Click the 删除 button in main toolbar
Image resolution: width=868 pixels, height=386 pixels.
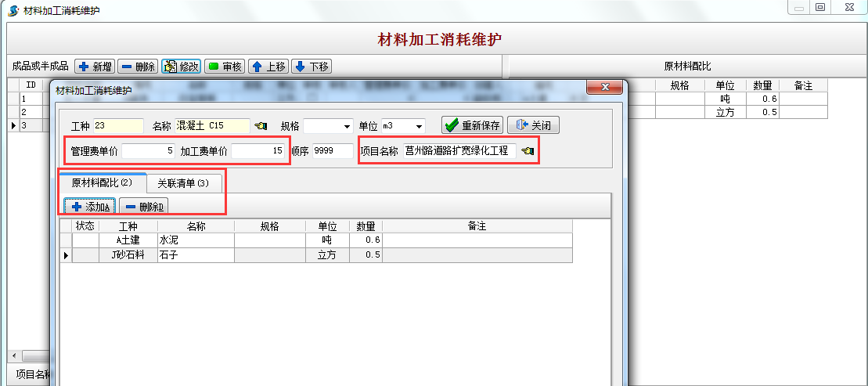pyautogui.click(x=139, y=67)
